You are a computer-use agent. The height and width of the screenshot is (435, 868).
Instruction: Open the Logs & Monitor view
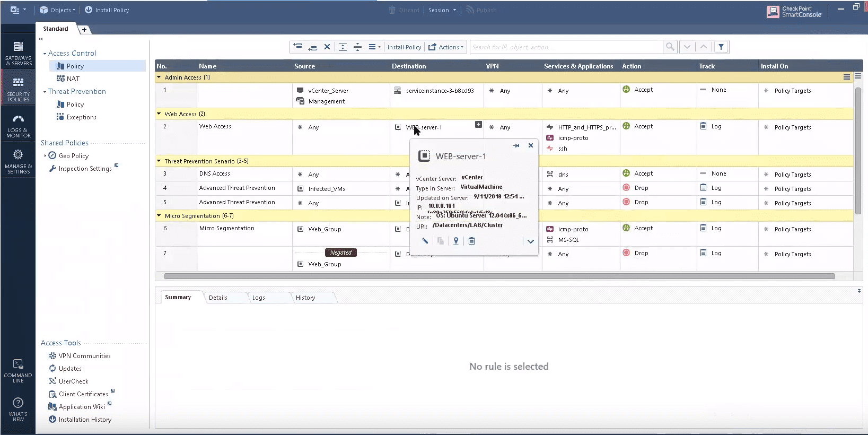click(x=18, y=126)
